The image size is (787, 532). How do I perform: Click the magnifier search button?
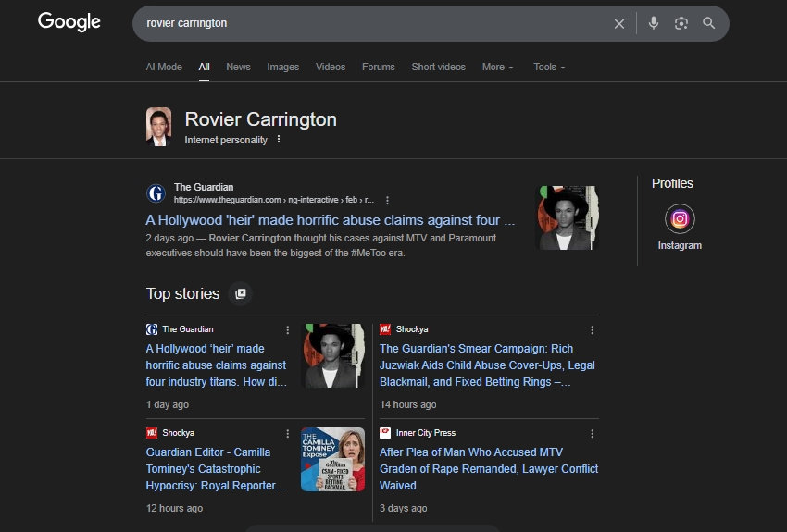tap(709, 23)
